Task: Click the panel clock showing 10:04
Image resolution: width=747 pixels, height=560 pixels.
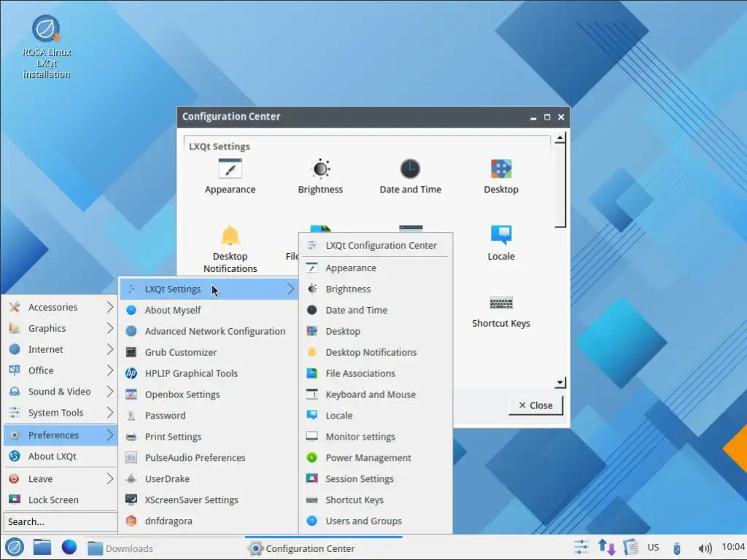Action: (x=732, y=547)
